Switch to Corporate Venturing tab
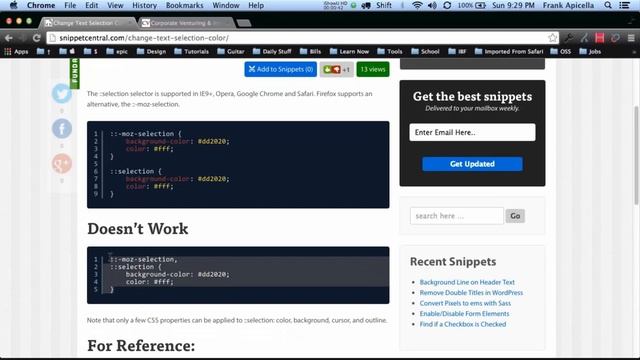The image size is (640, 360). coord(186,23)
